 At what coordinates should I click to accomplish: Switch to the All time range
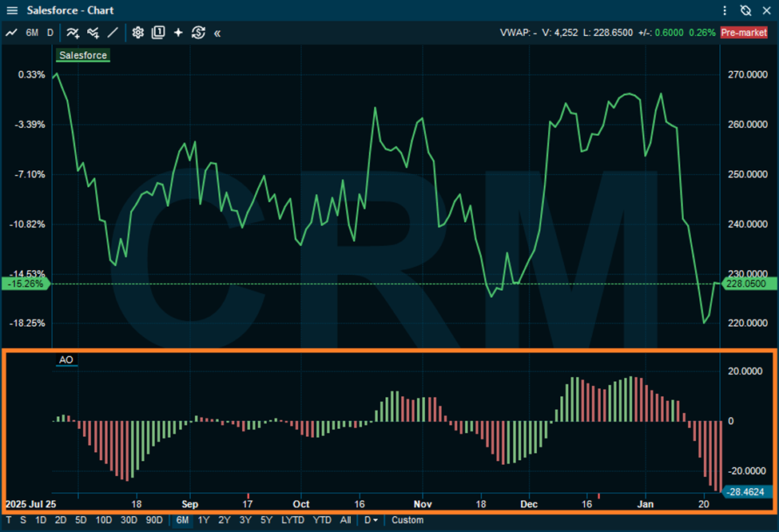coord(345,521)
